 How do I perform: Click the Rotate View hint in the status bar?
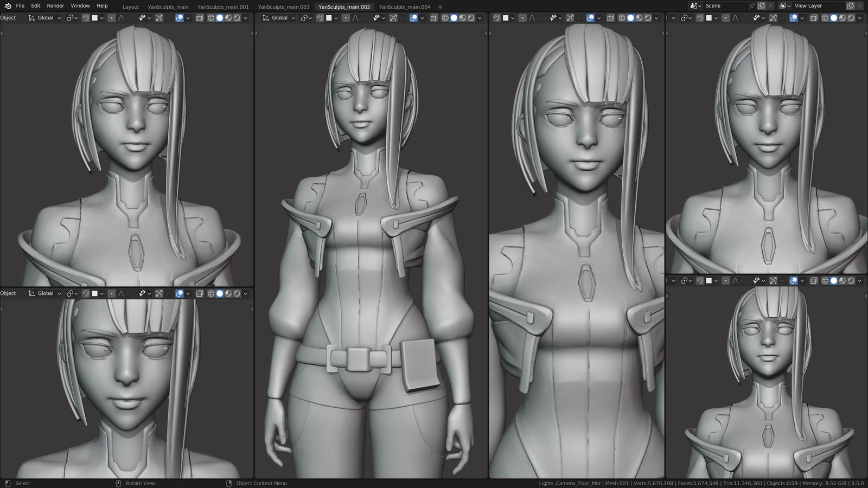click(139, 483)
